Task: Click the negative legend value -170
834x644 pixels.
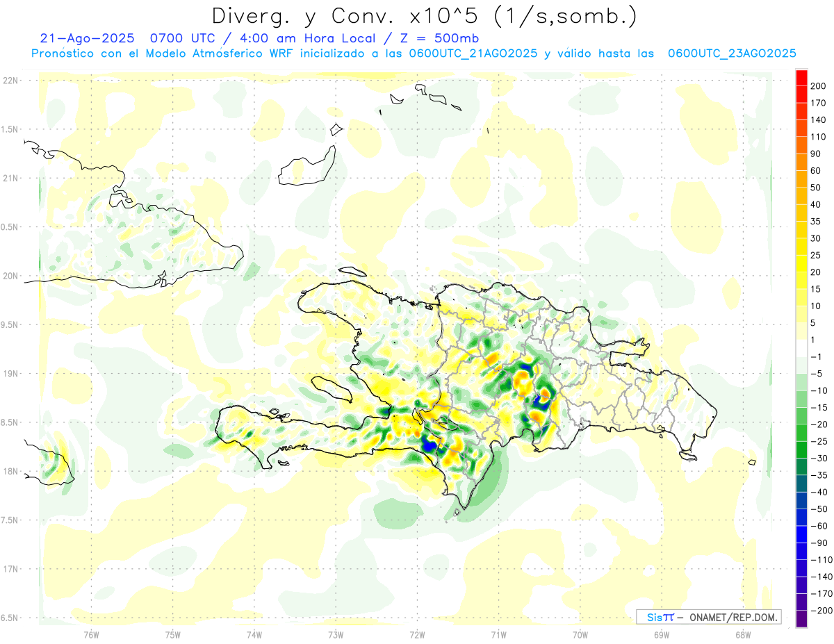Action: point(821,594)
